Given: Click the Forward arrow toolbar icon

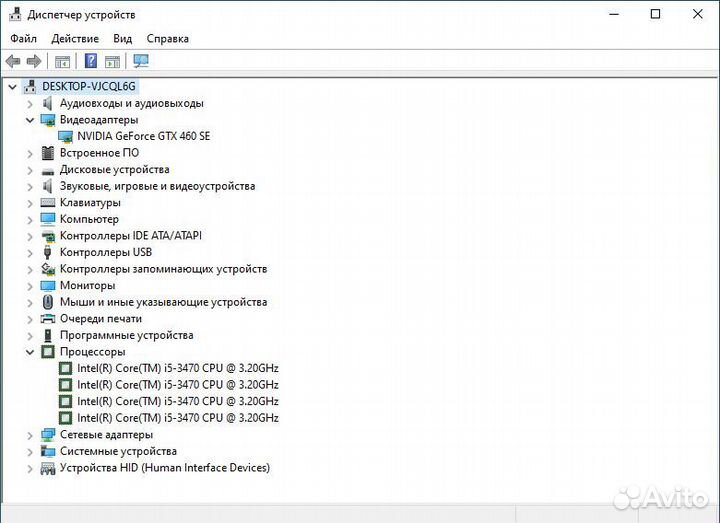Looking at the screenshot, I should 34,61.
